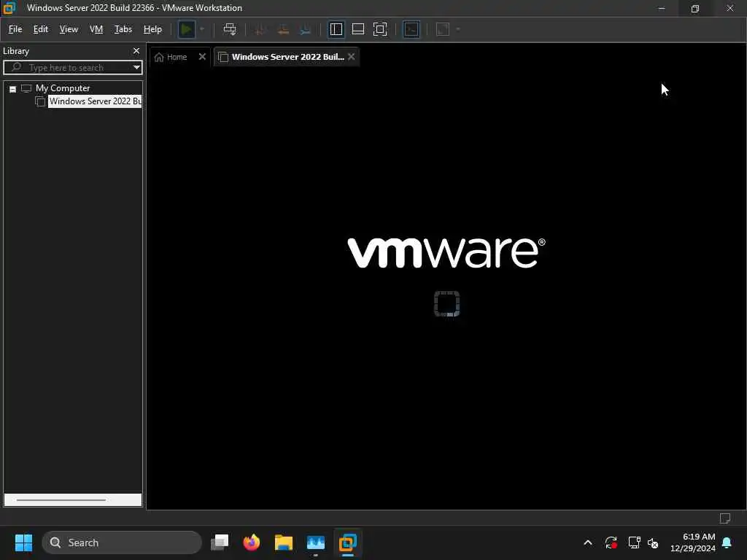Open the File menu

[x=15, y=29]
